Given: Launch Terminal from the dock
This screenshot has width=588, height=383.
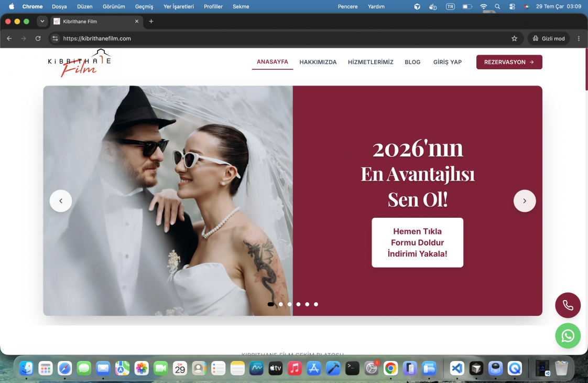Looking at the screenshot, I should pos(352,368).
